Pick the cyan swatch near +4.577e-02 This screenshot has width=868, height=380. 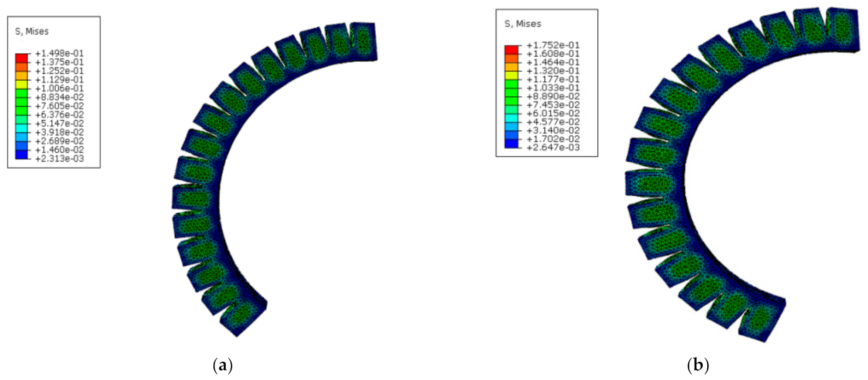coord(511,118)
